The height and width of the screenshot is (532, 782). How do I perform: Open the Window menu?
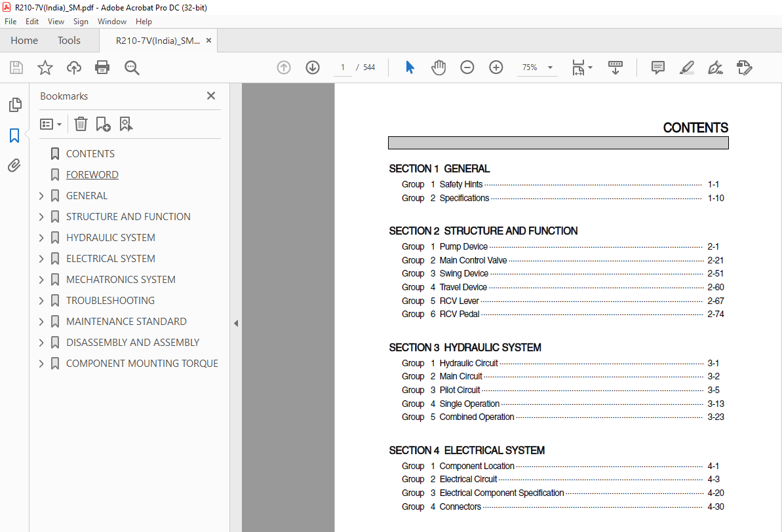111,22
